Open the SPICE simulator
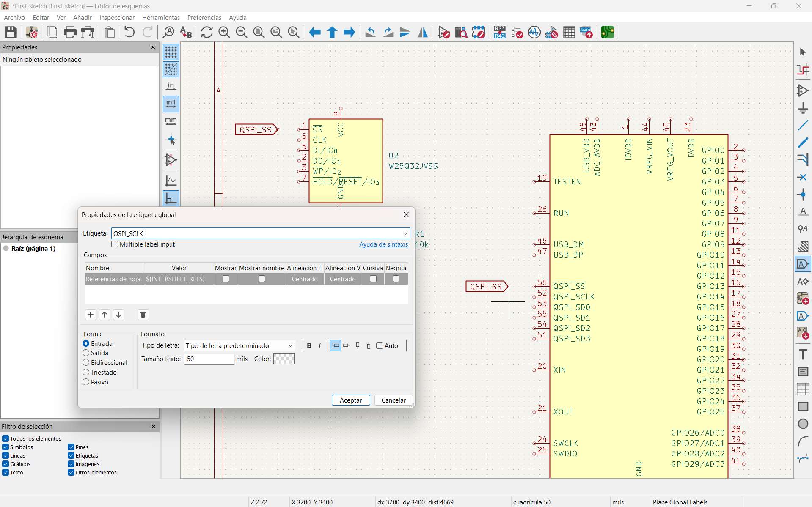This screenshot has height=507, width=812. (x=534, y=32)
